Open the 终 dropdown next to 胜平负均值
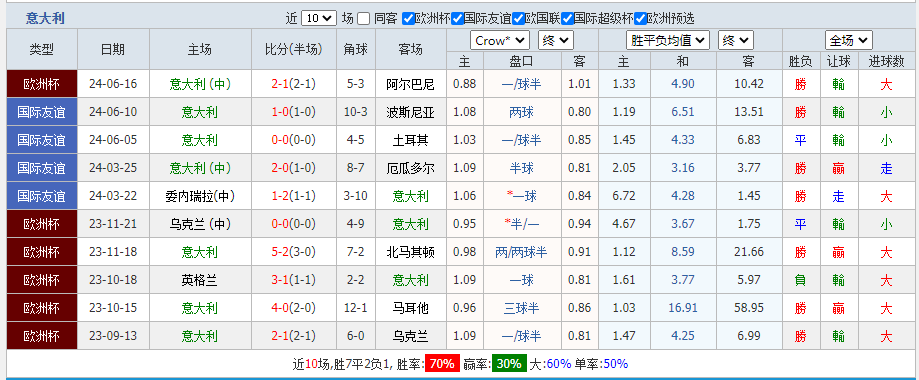 736,40
